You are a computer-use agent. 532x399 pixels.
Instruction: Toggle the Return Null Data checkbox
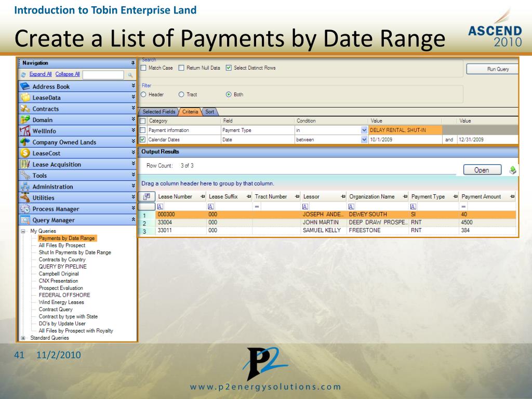[181, 68]
